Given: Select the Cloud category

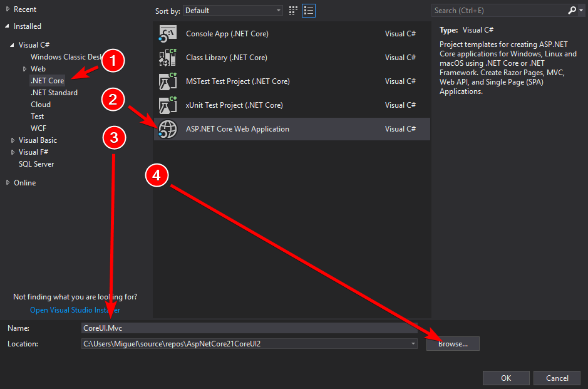Looking at the screenshot, I should pos(41,105).
